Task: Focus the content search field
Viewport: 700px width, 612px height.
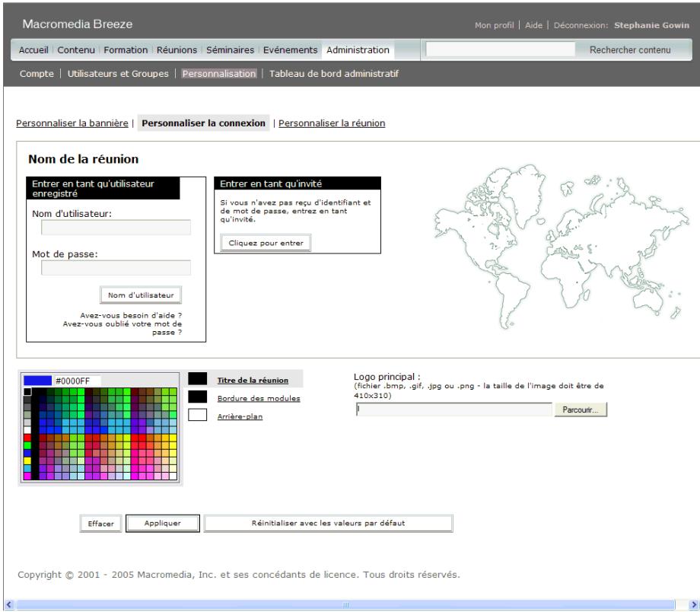Action: [501, 49]
